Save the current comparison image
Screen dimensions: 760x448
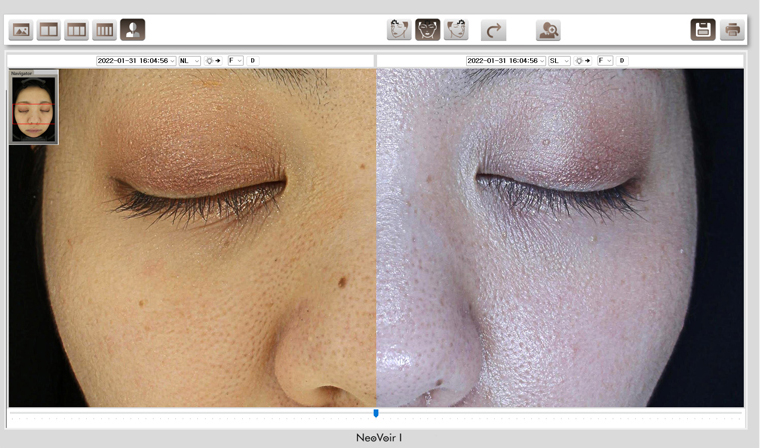[x=703, y=30]
